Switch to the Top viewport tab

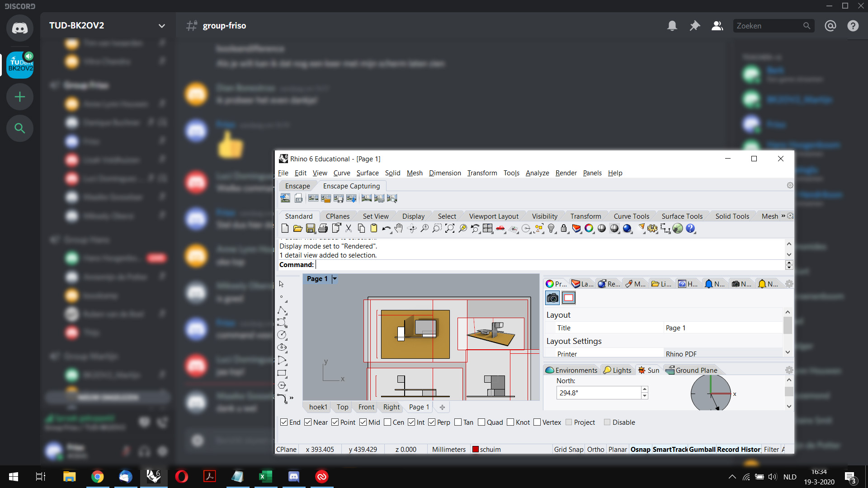[x=342, y=407]
